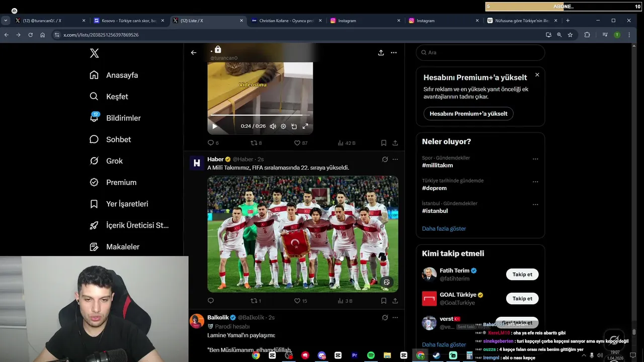Open Grok explain icon on the Haber post

[385, 159]
